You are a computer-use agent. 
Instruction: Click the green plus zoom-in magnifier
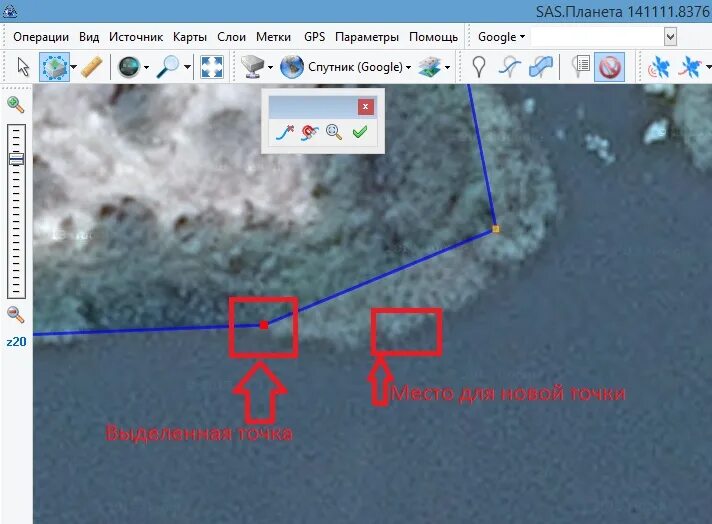point(16,105)
